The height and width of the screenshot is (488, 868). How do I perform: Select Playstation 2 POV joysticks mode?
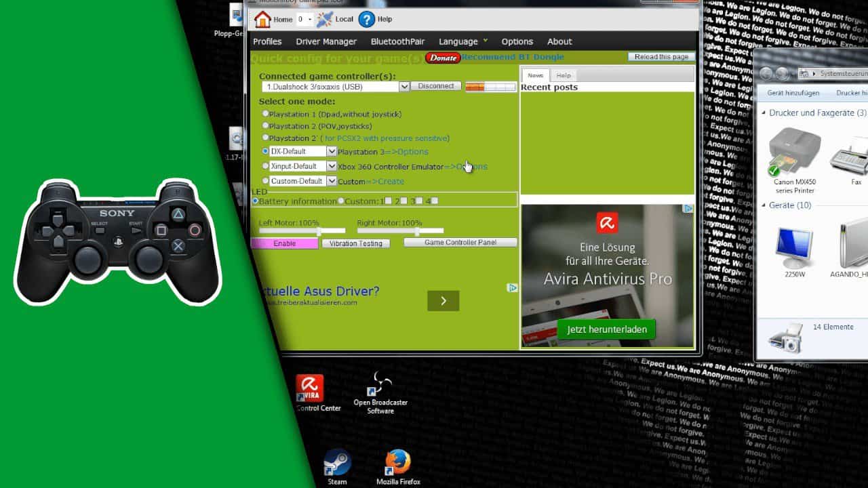tap(266, 126)
